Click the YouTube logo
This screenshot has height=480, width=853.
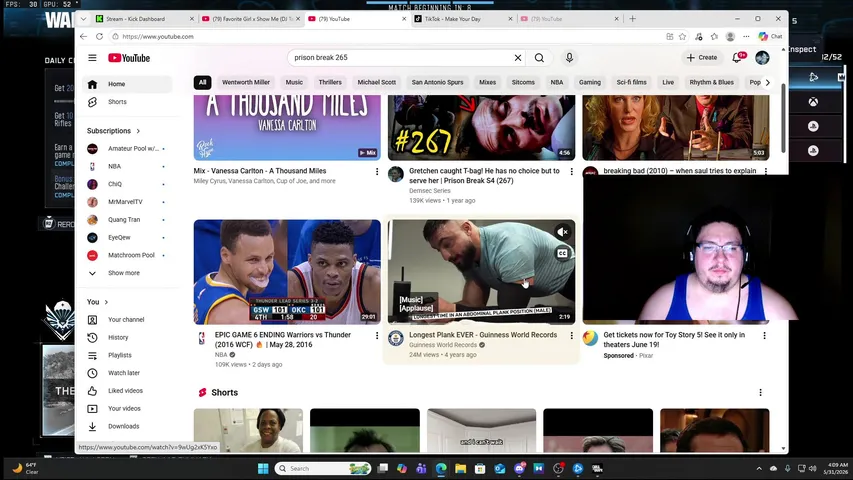pos(129,58)
